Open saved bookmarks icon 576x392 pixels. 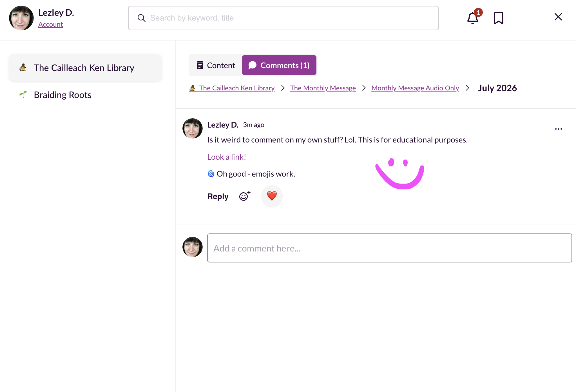tap(499, 18)
